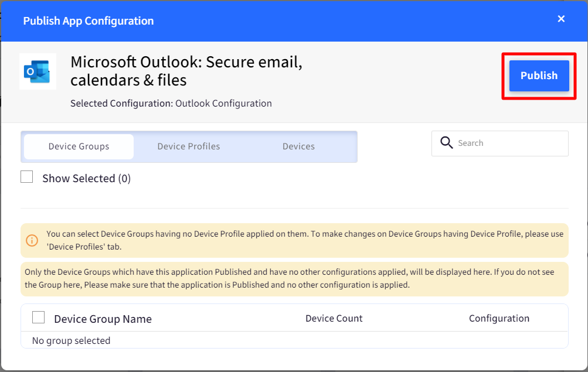Switch to the Device Groups tab

(x=79, y=146)
